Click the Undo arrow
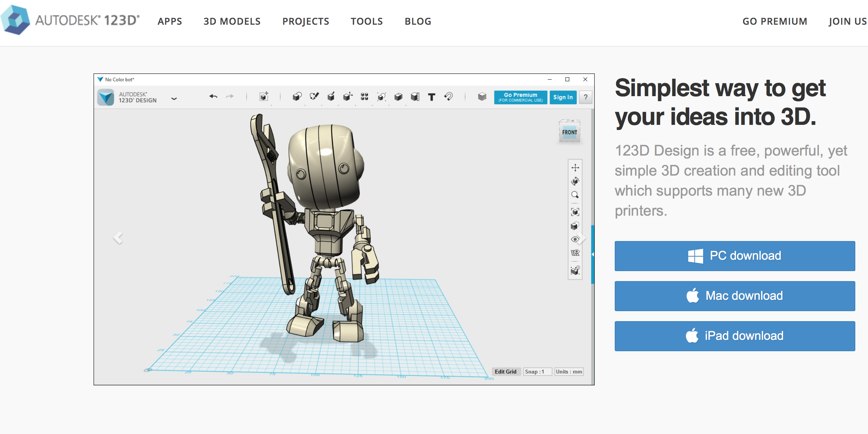868x434 pixels. pyautogui.click(x=213, y=96)
